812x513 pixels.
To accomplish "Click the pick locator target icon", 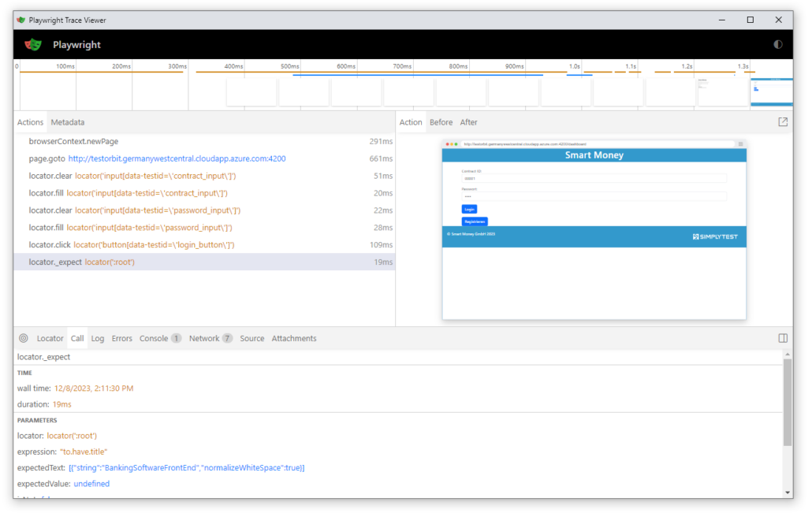I will pyautogui.click(x=24, y=338).
